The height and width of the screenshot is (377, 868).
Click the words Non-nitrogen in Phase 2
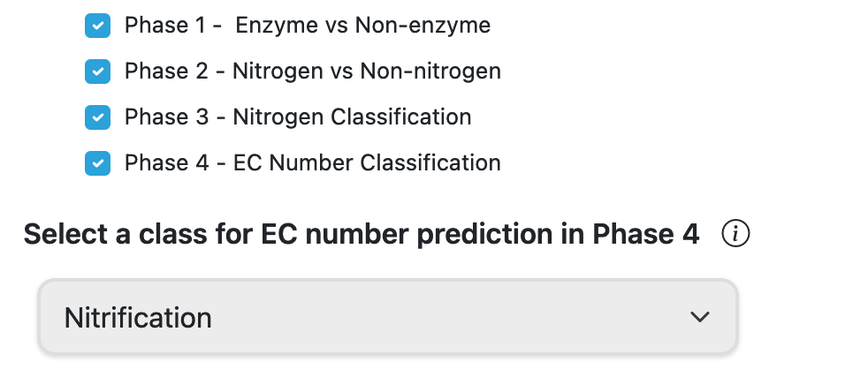pyautogui.click(x=430, y=72)
